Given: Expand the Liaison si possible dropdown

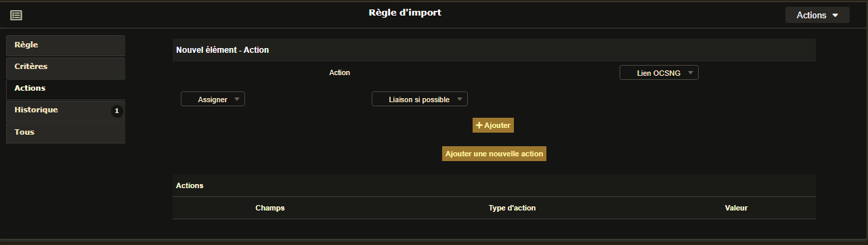Looking at the screenshot, I should 420,99.
